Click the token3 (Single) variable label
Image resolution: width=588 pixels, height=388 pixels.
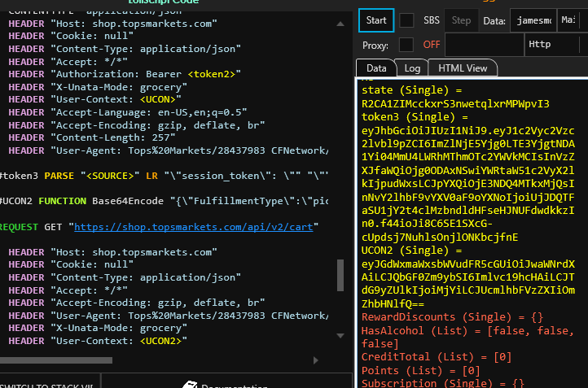pyautogui.click(x=415, y=117)
